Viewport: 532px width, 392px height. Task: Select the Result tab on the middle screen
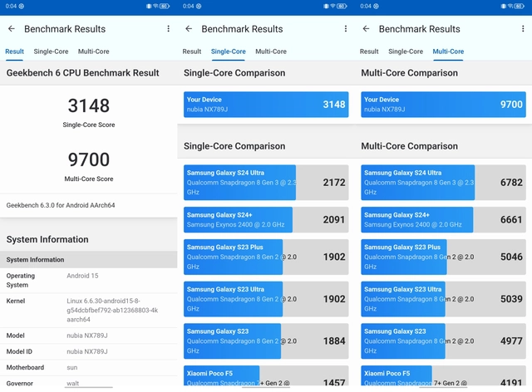(192, 51)
